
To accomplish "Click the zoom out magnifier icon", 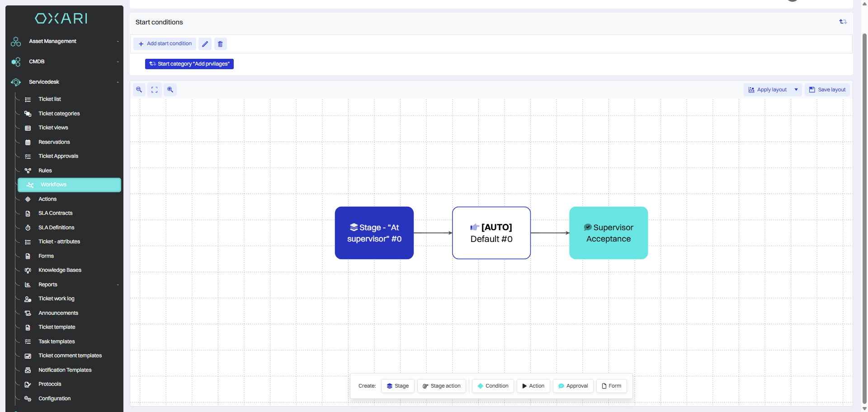I will [x=139, y=90].
